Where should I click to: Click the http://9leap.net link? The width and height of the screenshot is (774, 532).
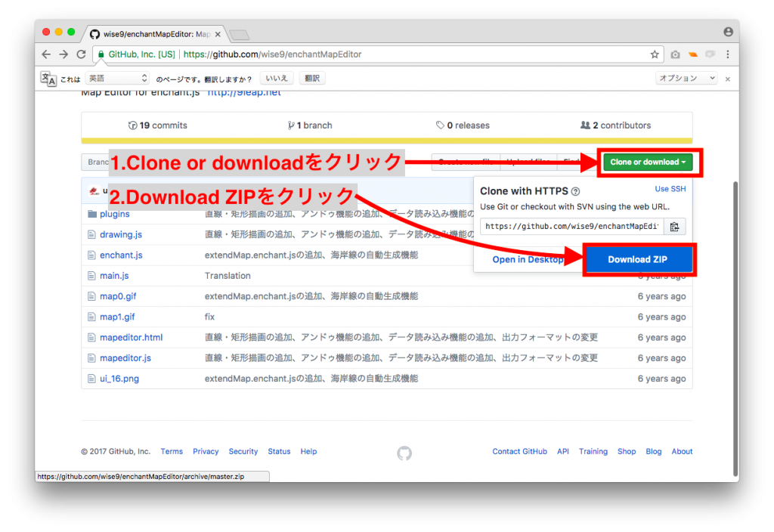point(244,92)
